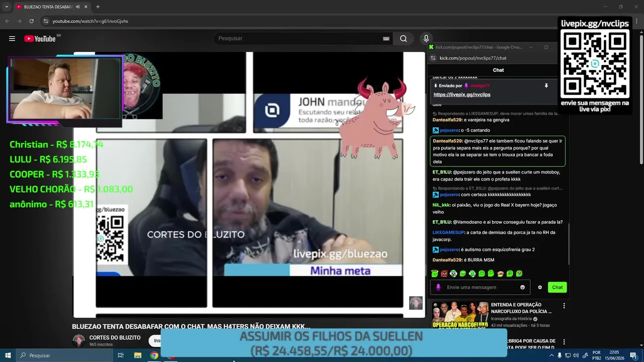This screenshot has width=644, height=362.
Task: Open the notification center icon
Action: (x=633, y=355)
